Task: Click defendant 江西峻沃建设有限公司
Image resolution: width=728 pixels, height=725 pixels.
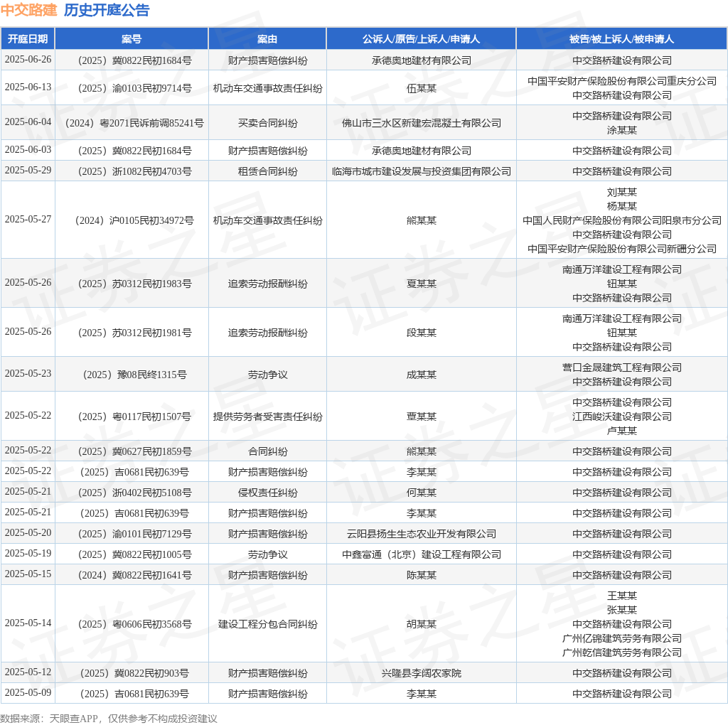Action: coord(621,417)
